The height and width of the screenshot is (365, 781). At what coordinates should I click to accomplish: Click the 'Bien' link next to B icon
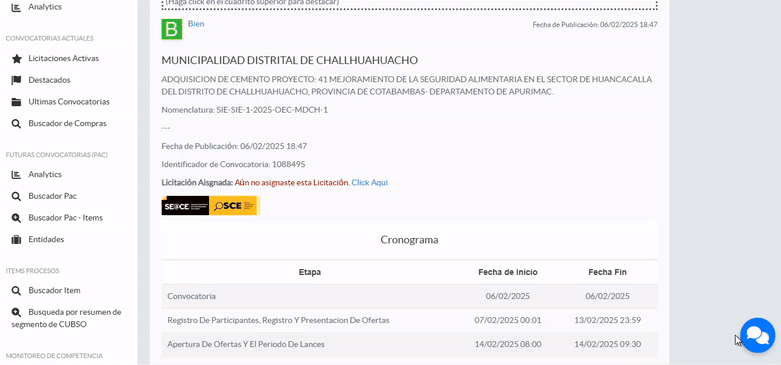[196, 23]
